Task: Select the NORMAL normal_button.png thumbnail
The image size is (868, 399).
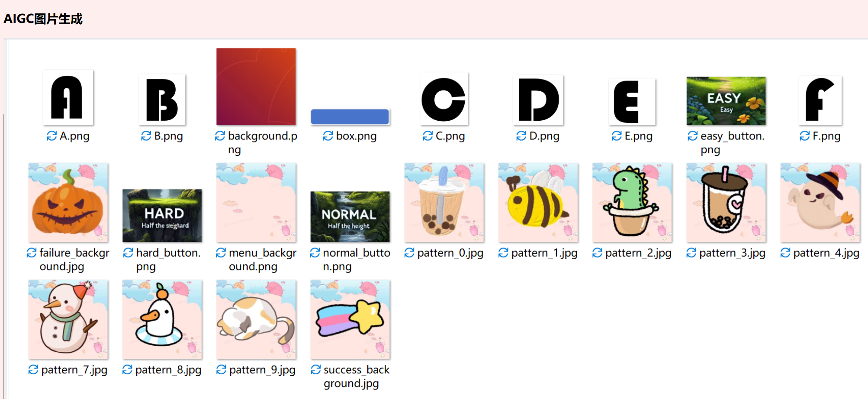Action: click(x=350, y=216)
